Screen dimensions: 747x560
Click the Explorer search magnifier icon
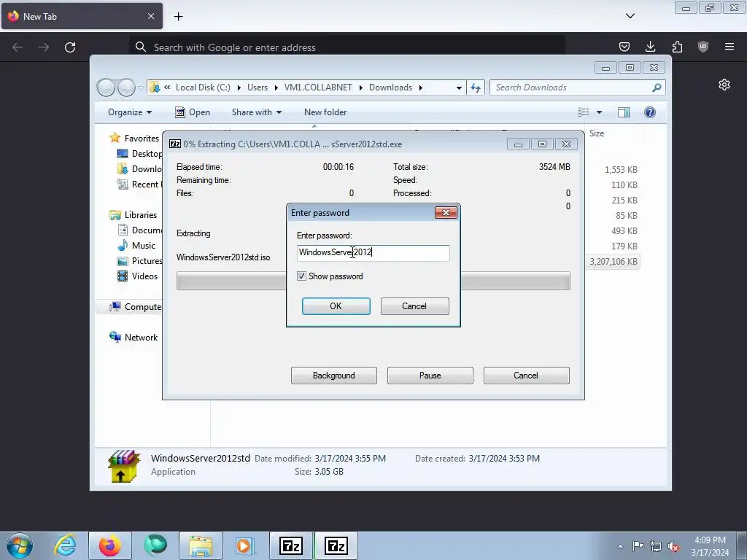(x=657, y=87)
